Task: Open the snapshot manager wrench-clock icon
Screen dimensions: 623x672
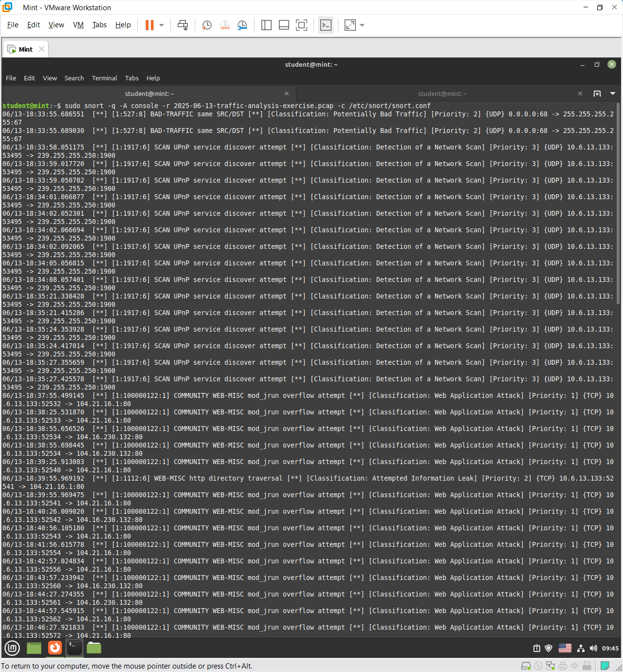Action: click(x=242, y=25)
